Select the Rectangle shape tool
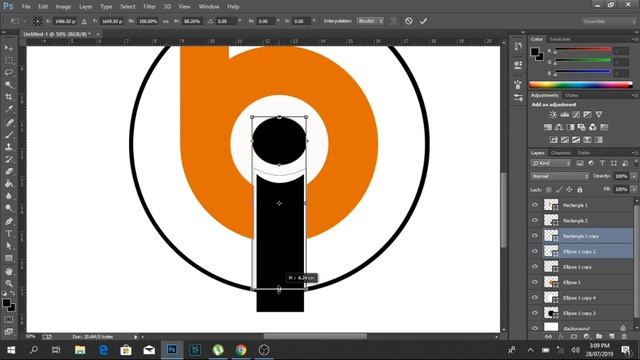 [x=9, y=258]
